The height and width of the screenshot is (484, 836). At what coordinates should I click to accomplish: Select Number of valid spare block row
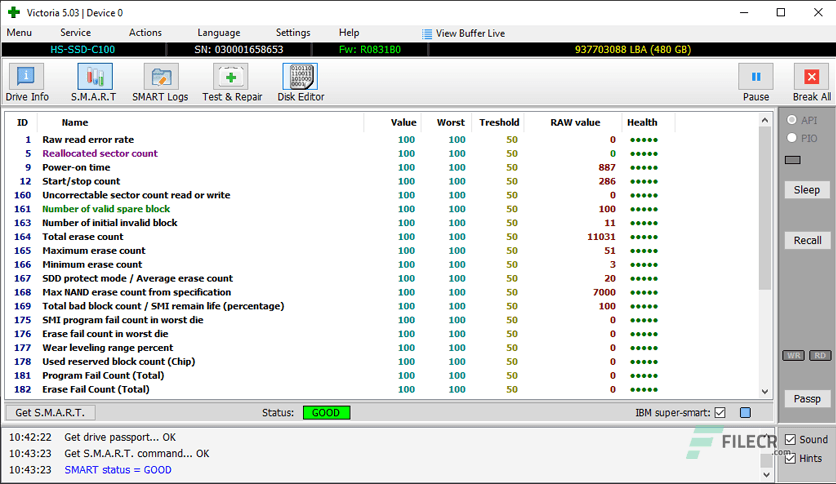click(381, 209)
